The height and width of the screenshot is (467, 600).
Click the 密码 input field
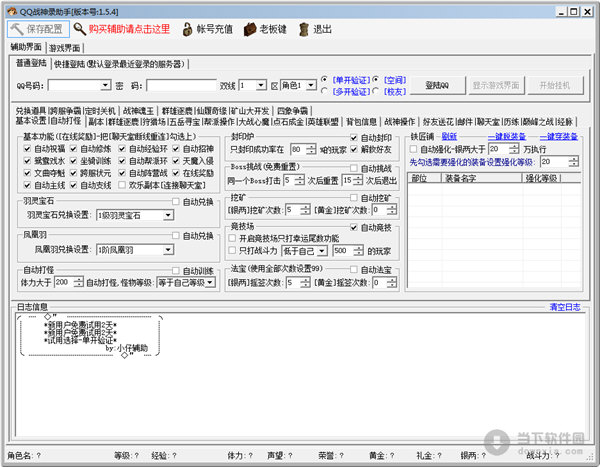pos(181,85)
